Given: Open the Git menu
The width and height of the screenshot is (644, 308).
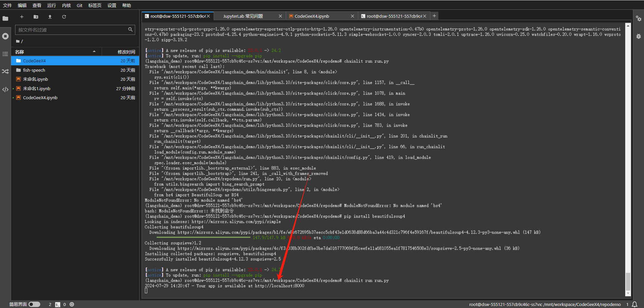Looking at the screenshot, I should [x=79, y=5].
